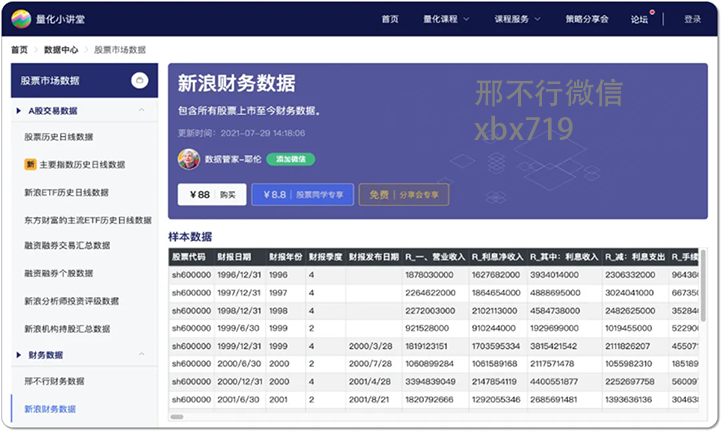Click the 数据管家-耶伦 name label

tap(233, 159)
